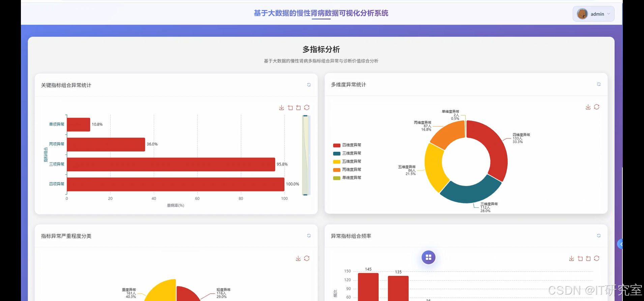Select the 两项异常 bar at 36.0%

click(106, 144)
